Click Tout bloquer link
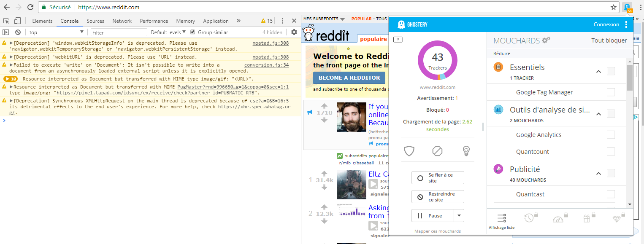Viewport: 644px width, 244px height. tap(609, 40)
